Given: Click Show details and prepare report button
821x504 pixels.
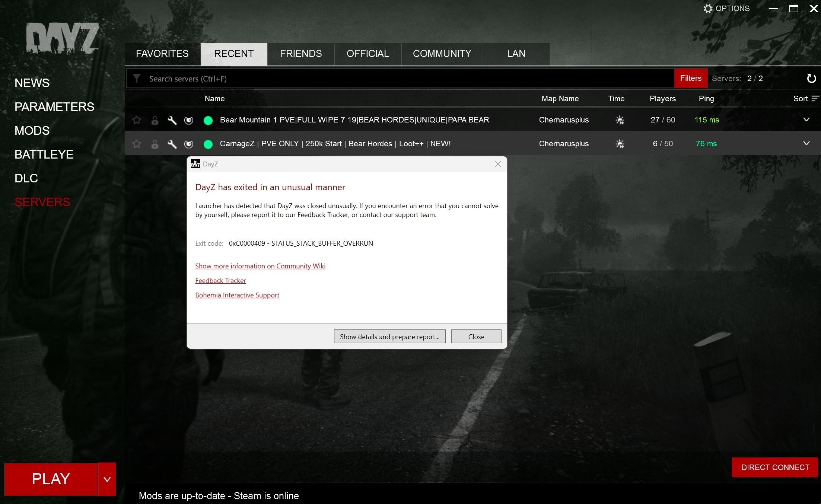Looking at the screenshot, I should [389, 336].
